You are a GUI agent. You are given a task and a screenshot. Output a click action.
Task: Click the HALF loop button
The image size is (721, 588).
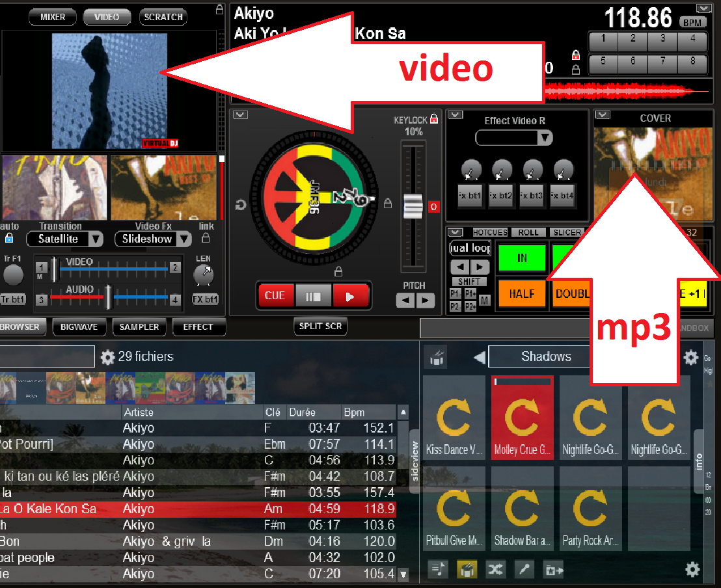point(522,294)
